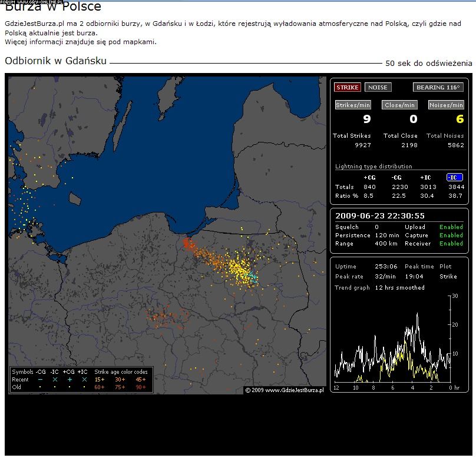
Task: Click the cyan recent -CG dash symbol
Action: click(x=40, y=380)
